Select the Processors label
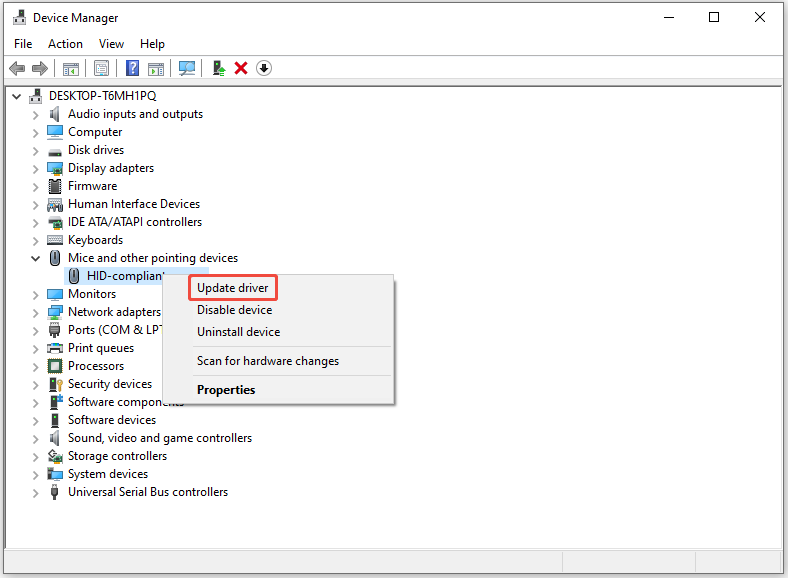 96,366
